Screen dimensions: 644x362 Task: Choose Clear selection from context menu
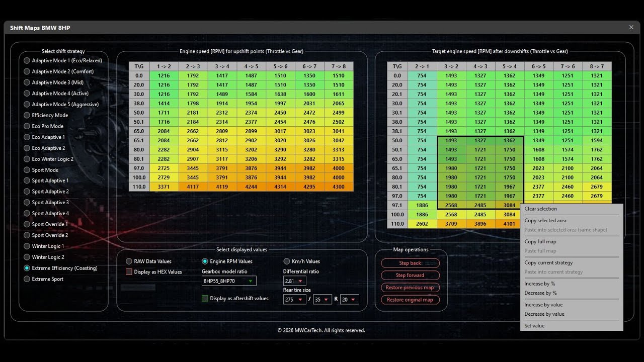click(x=572, y=209)
